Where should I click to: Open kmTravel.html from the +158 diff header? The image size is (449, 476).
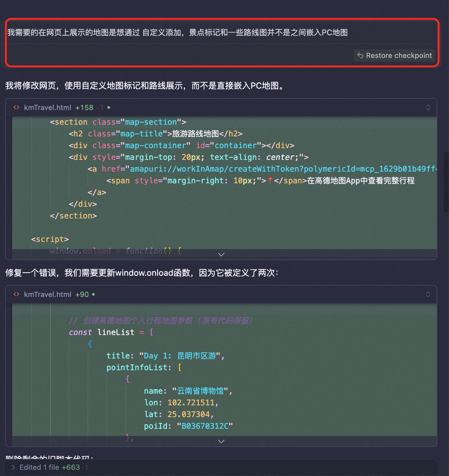click(48, 107)
